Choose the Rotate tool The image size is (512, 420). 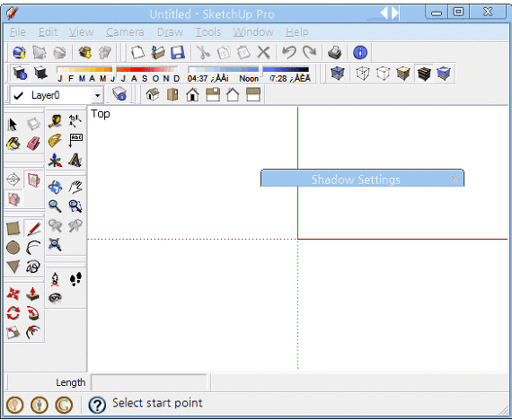coord(13,313)
